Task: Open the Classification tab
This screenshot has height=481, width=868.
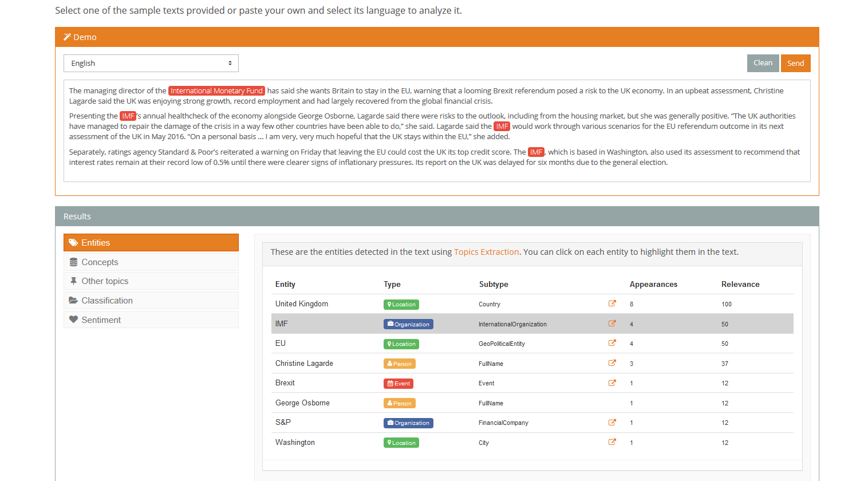Action: click(151, 301)
